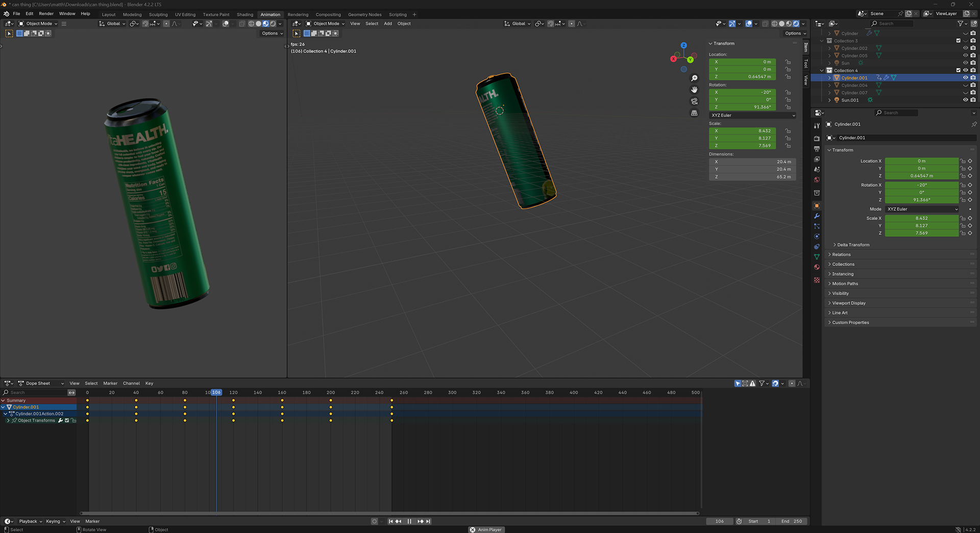Hide Sun.001 using its eye icon
Viewport: 980px width, 533px height.
[965, 100]
